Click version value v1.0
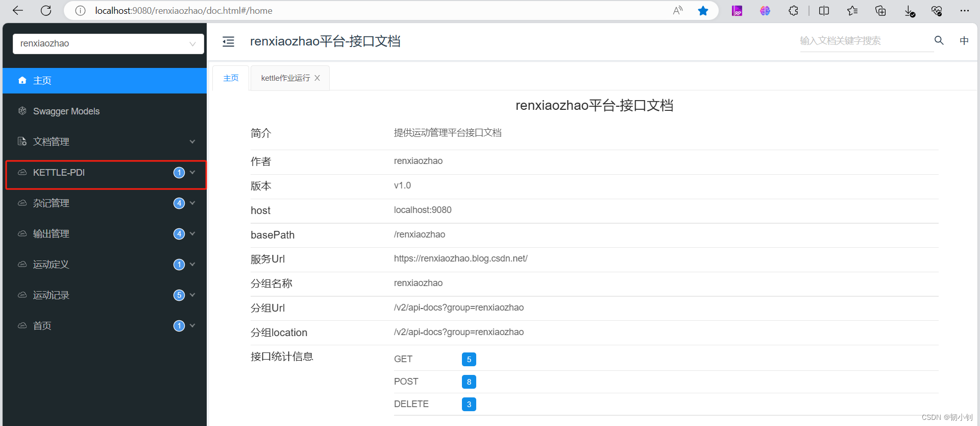Screen dimensions: 980x426 (402, 185)
